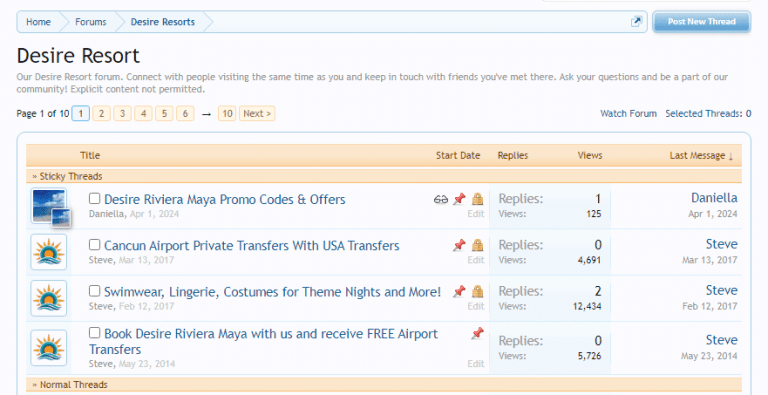Click Steve author name under Swimwear thread
This screenshot has width=768, height=395.
[101, 306]
